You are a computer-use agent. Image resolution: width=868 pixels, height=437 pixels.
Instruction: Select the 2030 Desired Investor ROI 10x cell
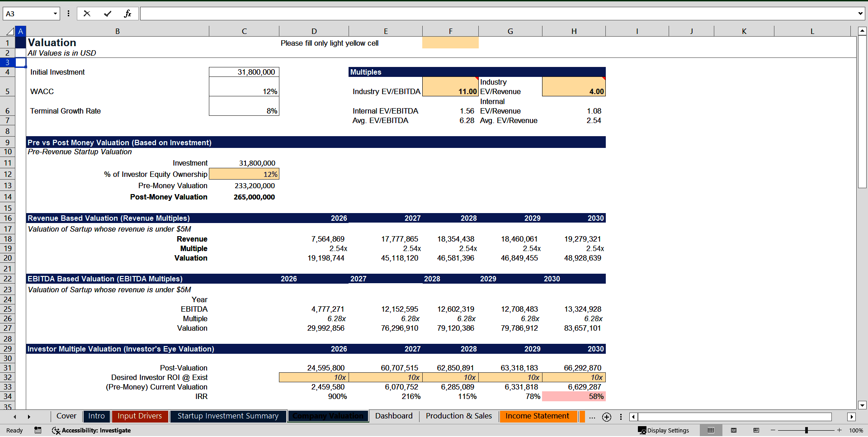coord(574,377)
